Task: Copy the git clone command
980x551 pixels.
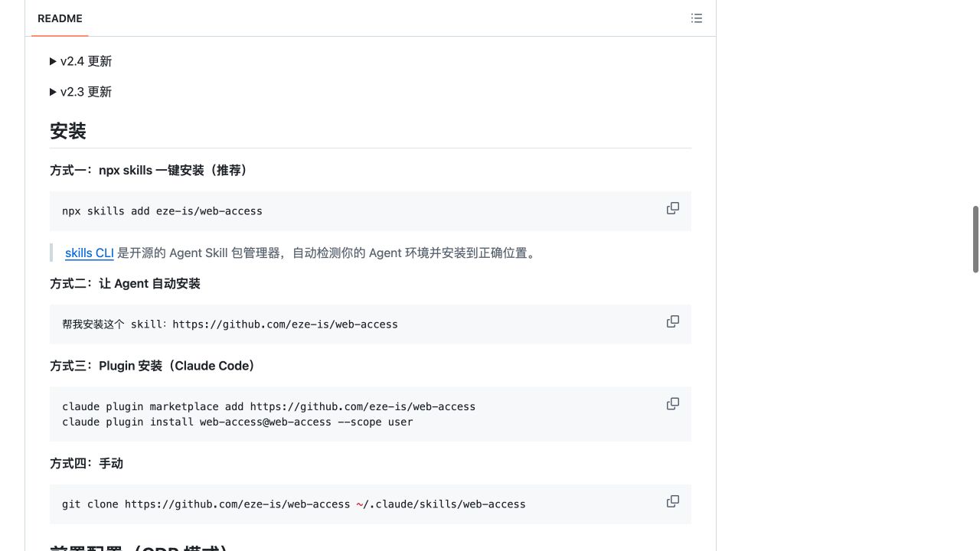Action: 673,501
